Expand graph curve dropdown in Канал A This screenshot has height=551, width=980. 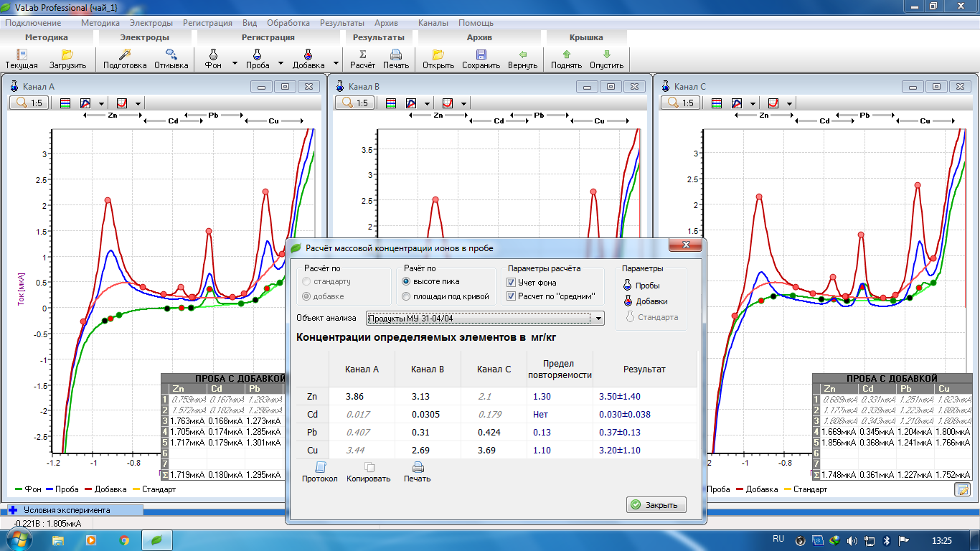point(103,104)
